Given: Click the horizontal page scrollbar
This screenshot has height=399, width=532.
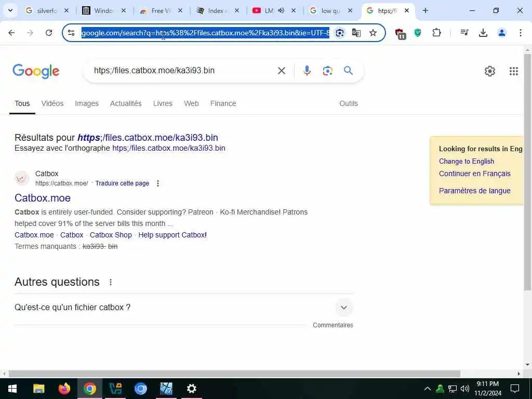Looking at the screenshot, I should pos(234,374).
